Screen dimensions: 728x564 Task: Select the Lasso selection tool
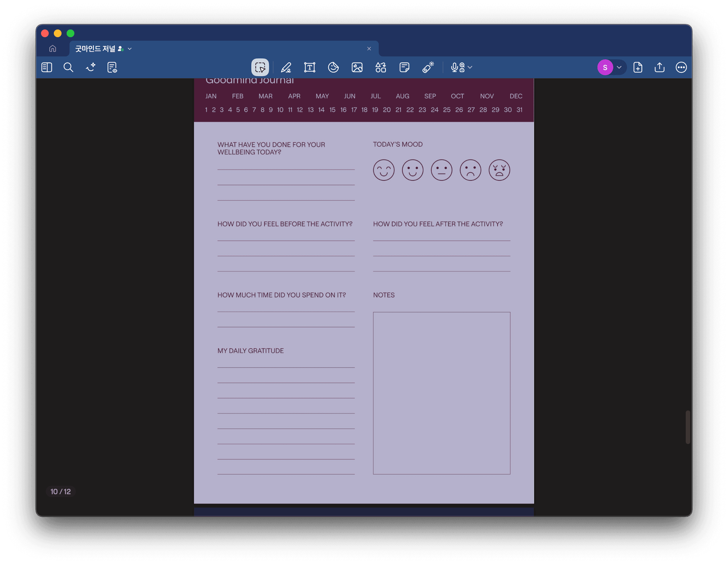(x=260, y=67)
